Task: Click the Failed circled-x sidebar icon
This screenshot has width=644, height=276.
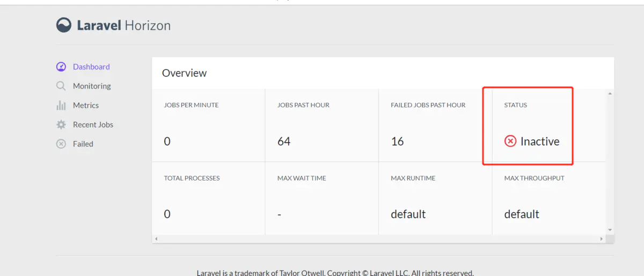Action: click(x=61, y=144)
